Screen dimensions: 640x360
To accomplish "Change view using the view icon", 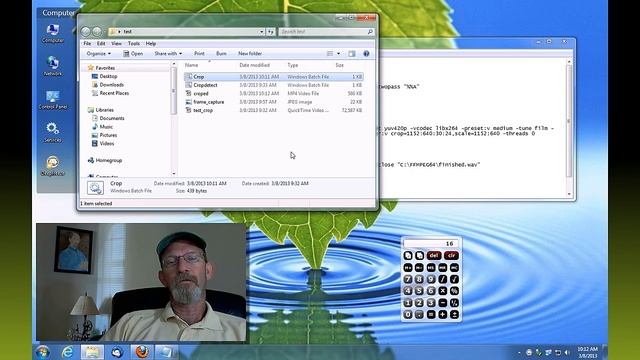I will pos(330,53).
